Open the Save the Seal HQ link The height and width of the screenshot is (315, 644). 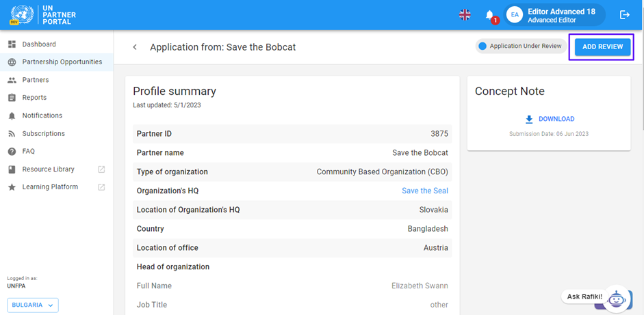425,191
